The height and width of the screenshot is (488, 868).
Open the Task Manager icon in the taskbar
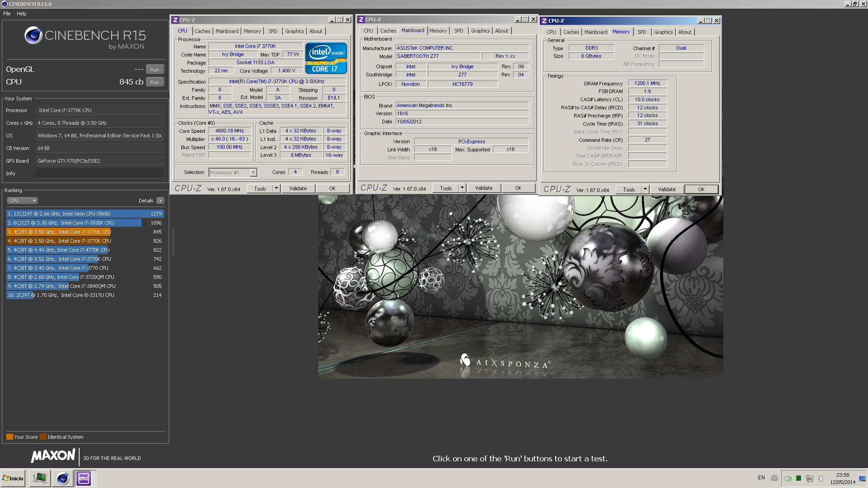(x=40, y=478)
